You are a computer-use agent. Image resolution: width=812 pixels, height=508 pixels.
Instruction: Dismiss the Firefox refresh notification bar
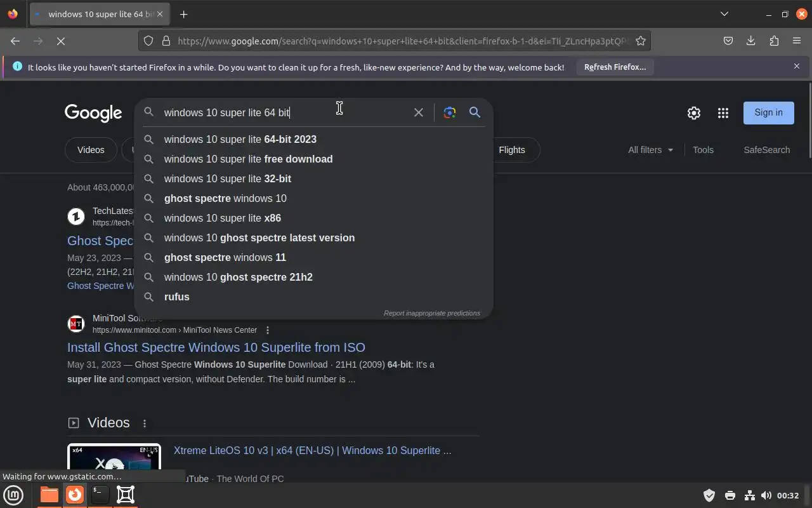(x=797, y=66)
